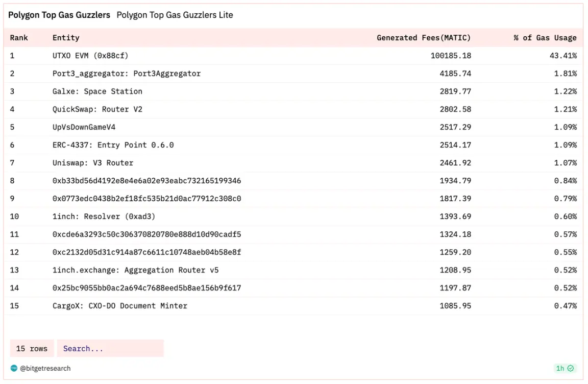Viewport: 588px width, 384px height.
Task: Select address 0x25bc9055bb0ac2a694c7688eed5b8ae156b9f617
Action: (146, 288)
